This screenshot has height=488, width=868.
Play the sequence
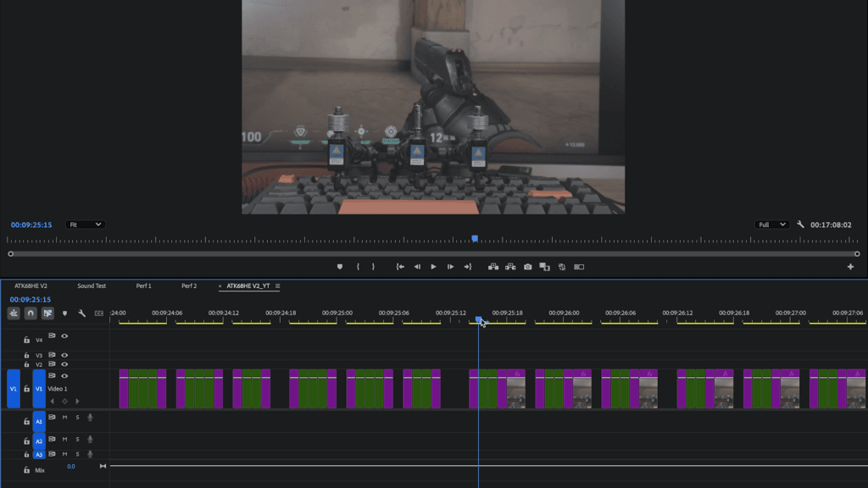433,267
